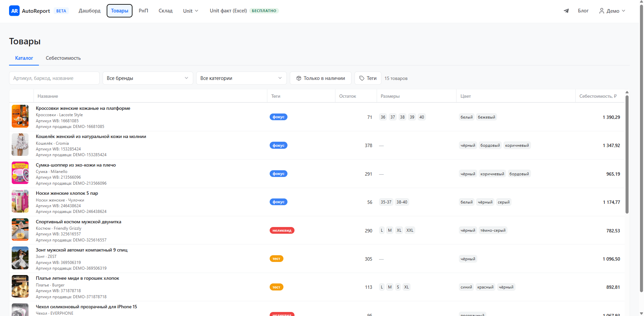644x316 pixels.
Task: Click size S chip in Платье row
Action: [x=398, y=287]
